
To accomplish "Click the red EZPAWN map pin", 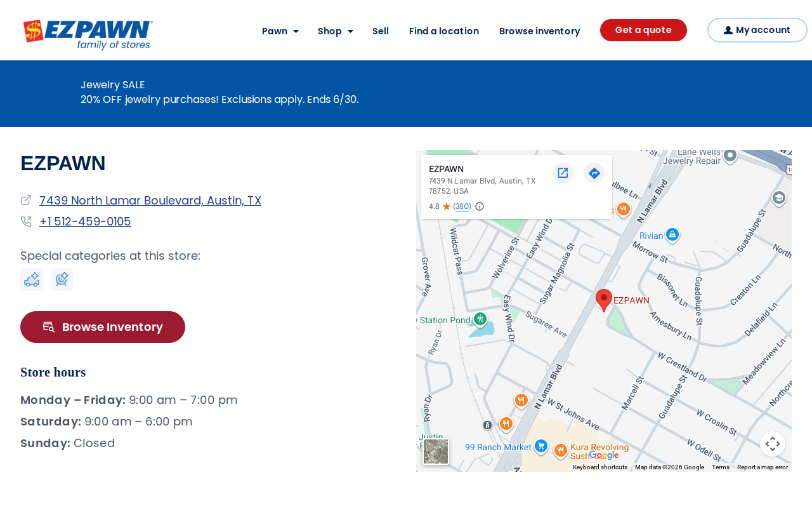I will click(604, 300).
